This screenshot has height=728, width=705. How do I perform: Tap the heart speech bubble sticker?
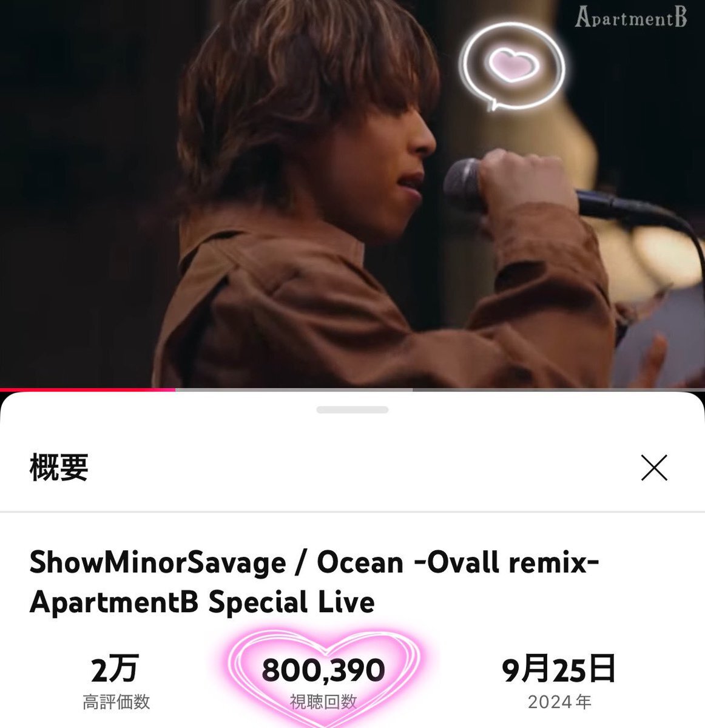(511, 66)
